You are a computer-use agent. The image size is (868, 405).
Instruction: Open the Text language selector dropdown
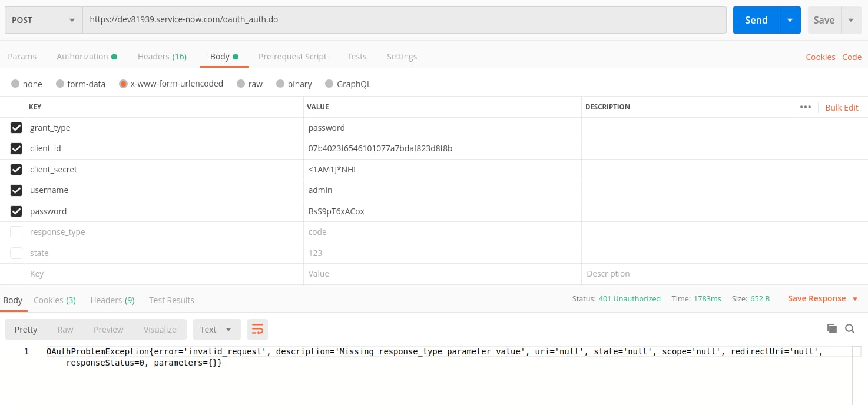pyautogui.click(x=217, y=329)
